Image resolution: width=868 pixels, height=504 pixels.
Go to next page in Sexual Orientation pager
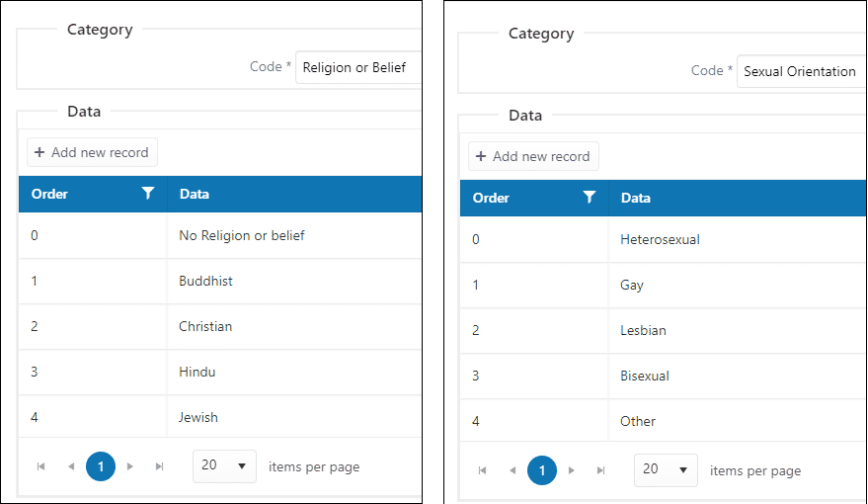(572, 470)
